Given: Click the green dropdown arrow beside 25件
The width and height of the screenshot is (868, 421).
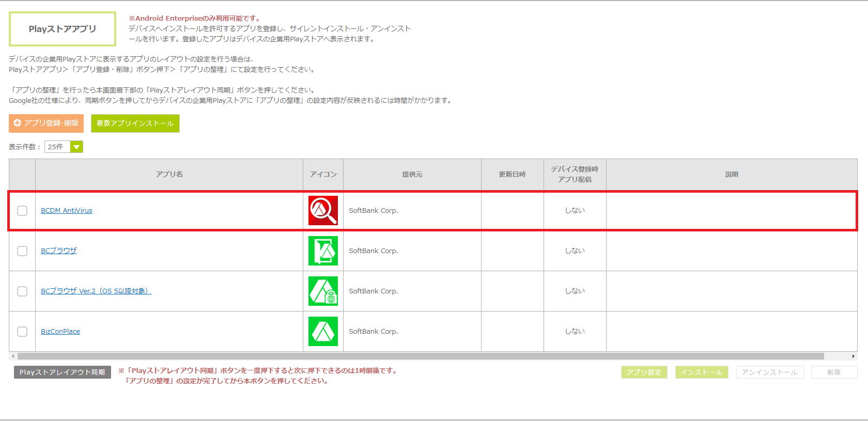Looking at the screenshot, I should (76, 147).
